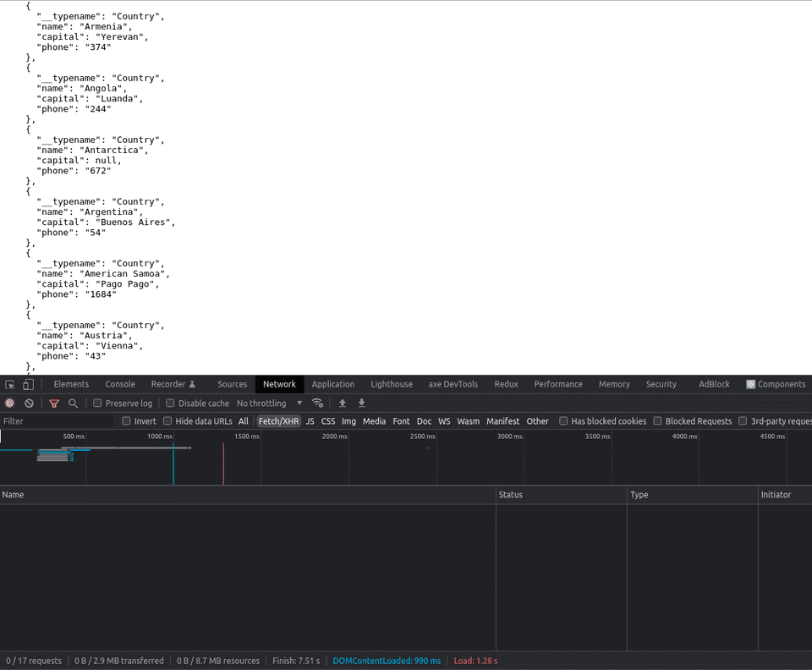
Task: Open network conditions Wi-Fi icon
Action: [x=317, y=404]
